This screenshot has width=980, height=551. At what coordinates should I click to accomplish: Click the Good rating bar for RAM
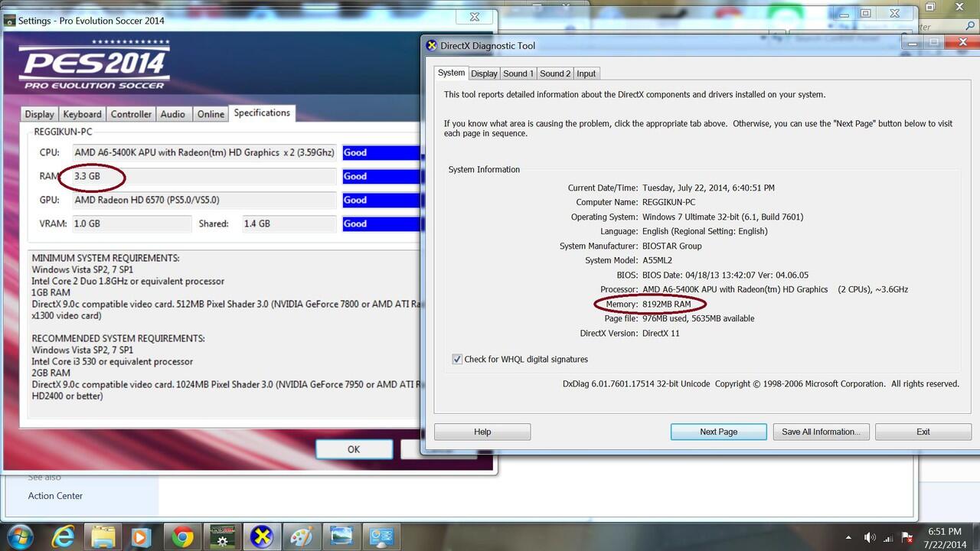point(381,176)
